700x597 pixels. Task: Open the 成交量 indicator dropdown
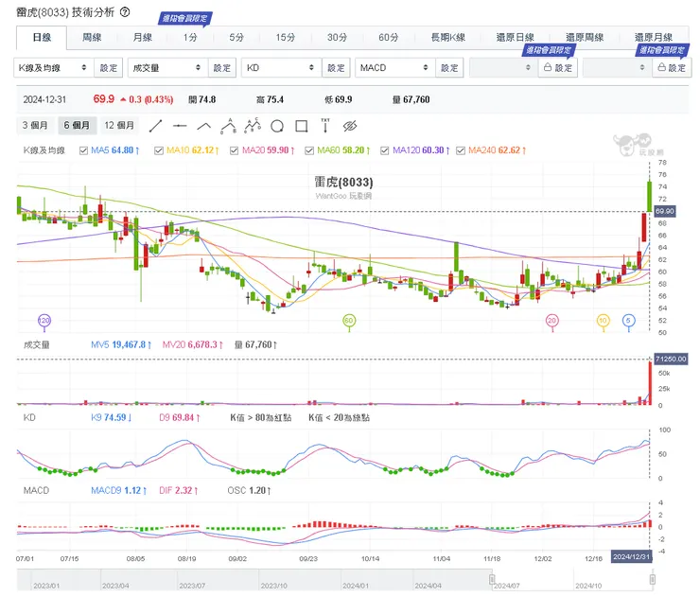[x=167, y=68]
